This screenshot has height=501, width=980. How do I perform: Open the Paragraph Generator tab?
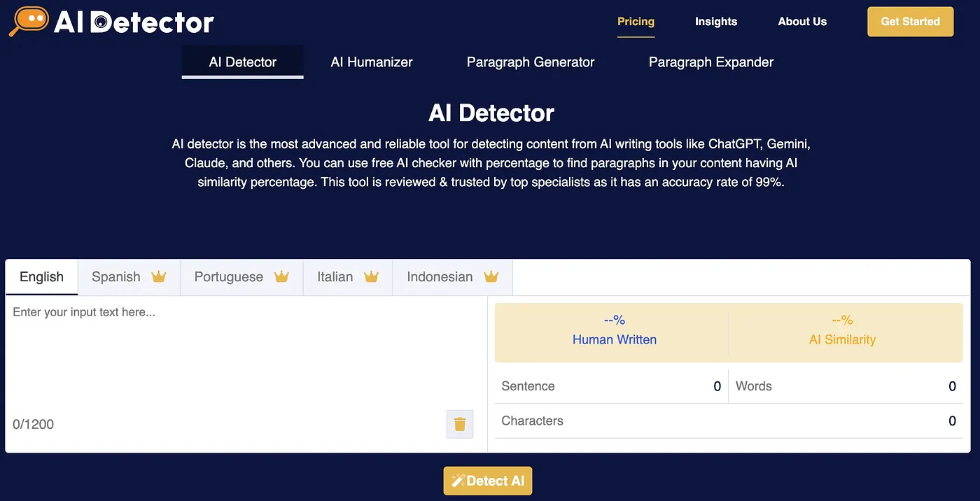pos(531,62)
